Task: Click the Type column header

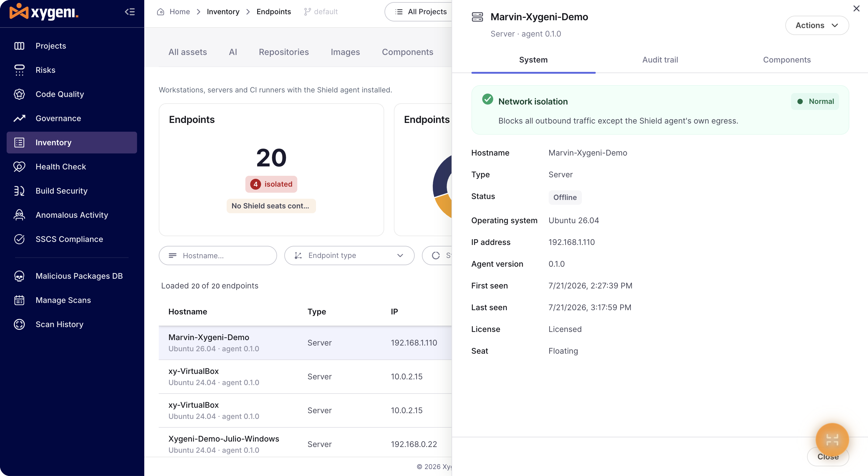Action: (317, 312)
